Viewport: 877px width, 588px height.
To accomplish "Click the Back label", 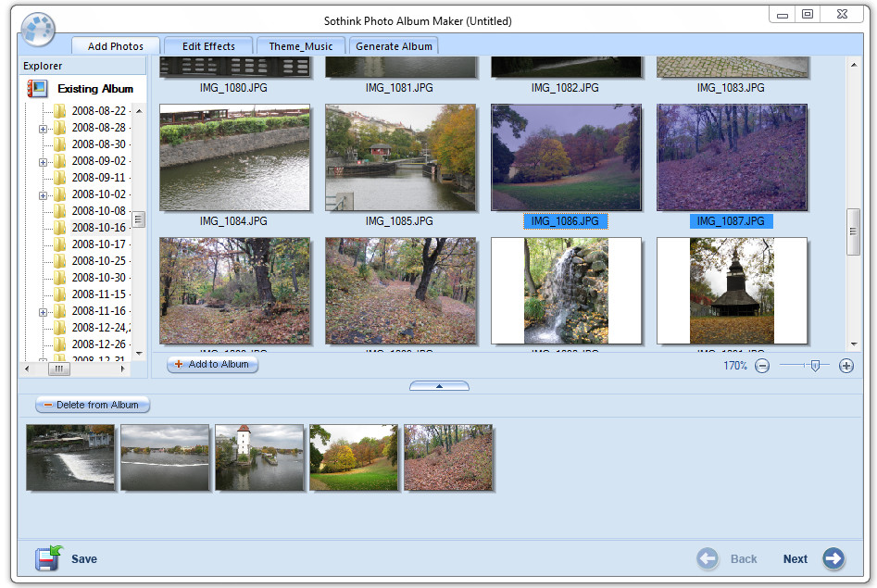I will (744, 559).
